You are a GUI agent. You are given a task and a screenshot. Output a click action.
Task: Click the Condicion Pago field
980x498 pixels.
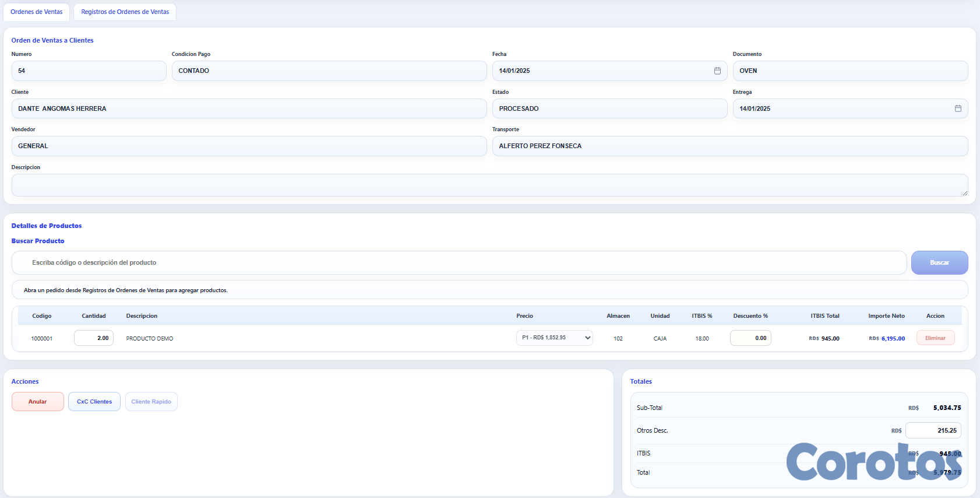(x=329, y=71)
